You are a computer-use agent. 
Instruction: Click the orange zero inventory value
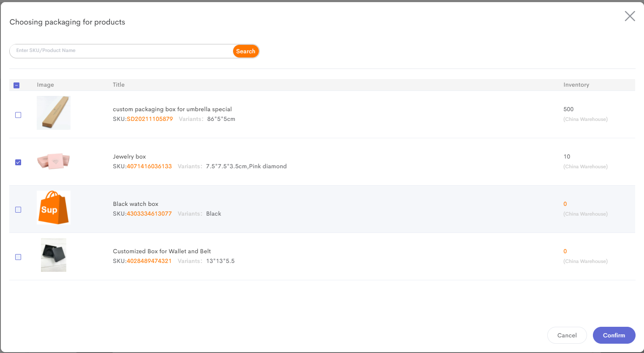pos(565,204)
